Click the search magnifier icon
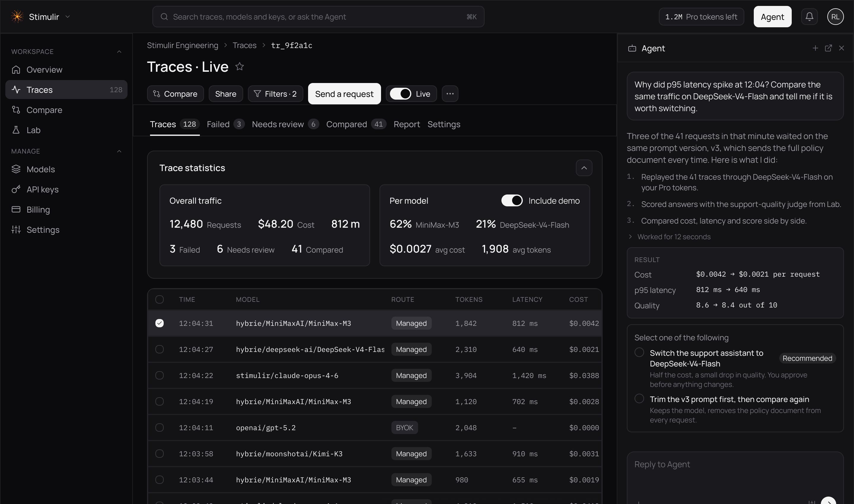Viewport: 854px width, 504px height. pyautogui.click(x=164, y=17)
